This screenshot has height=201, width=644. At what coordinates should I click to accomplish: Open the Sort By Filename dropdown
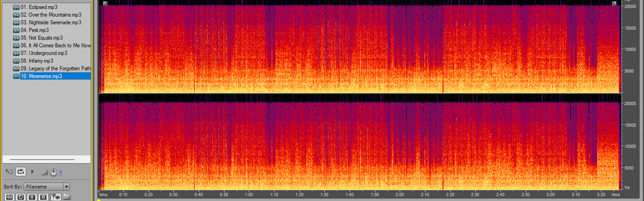46,186
